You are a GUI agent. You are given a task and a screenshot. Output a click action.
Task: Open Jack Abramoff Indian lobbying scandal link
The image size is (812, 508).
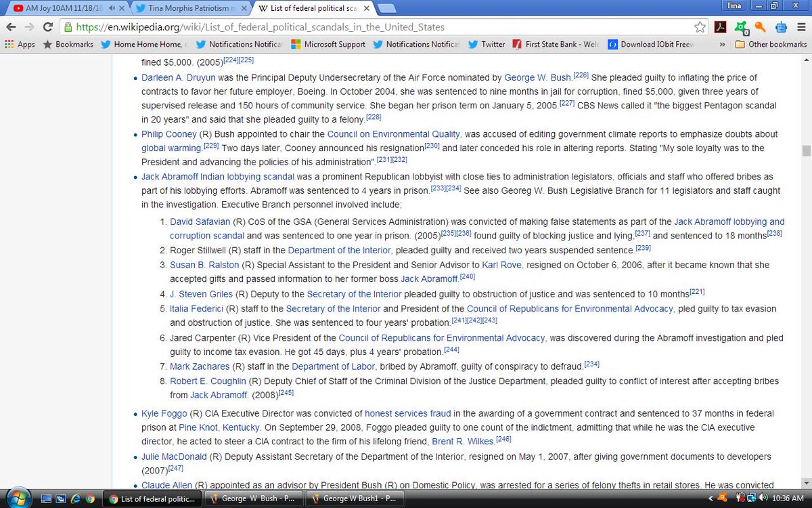click(x=218, y=176)
